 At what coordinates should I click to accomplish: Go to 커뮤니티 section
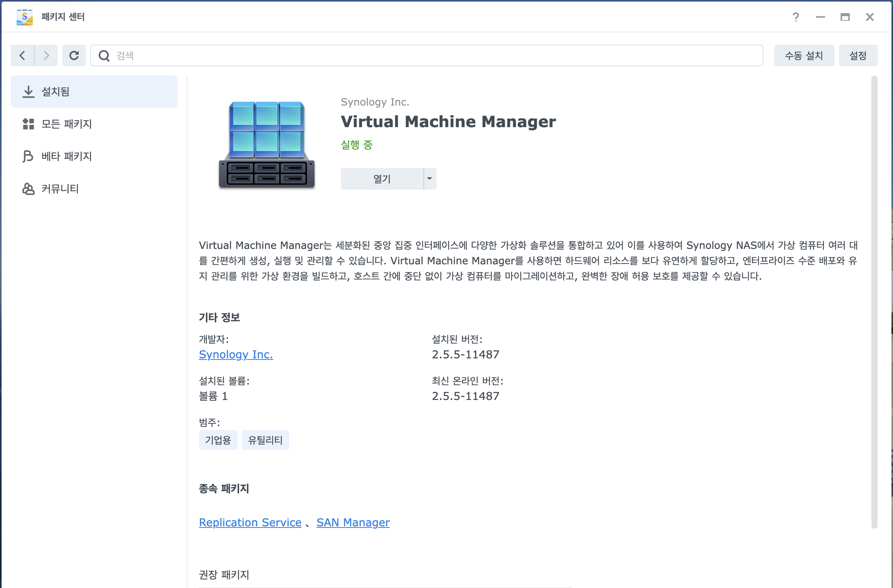pyautogui.click(x=94, y=189)
